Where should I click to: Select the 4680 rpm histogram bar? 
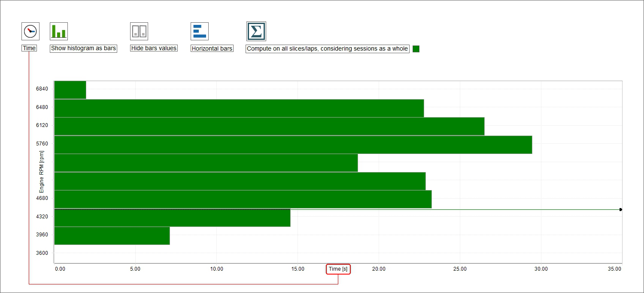(243, 199)
